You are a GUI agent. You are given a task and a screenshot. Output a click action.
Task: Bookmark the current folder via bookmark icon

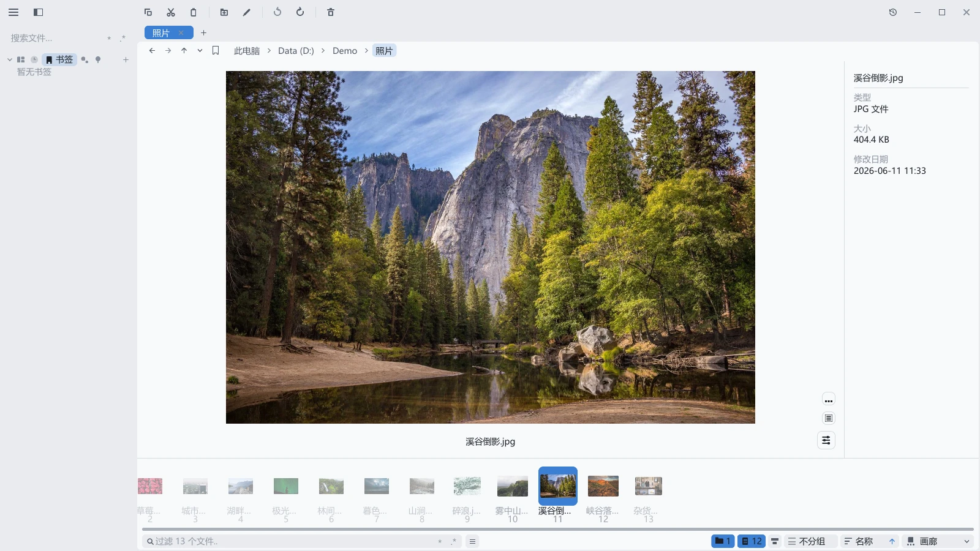[x=216, y=51]
